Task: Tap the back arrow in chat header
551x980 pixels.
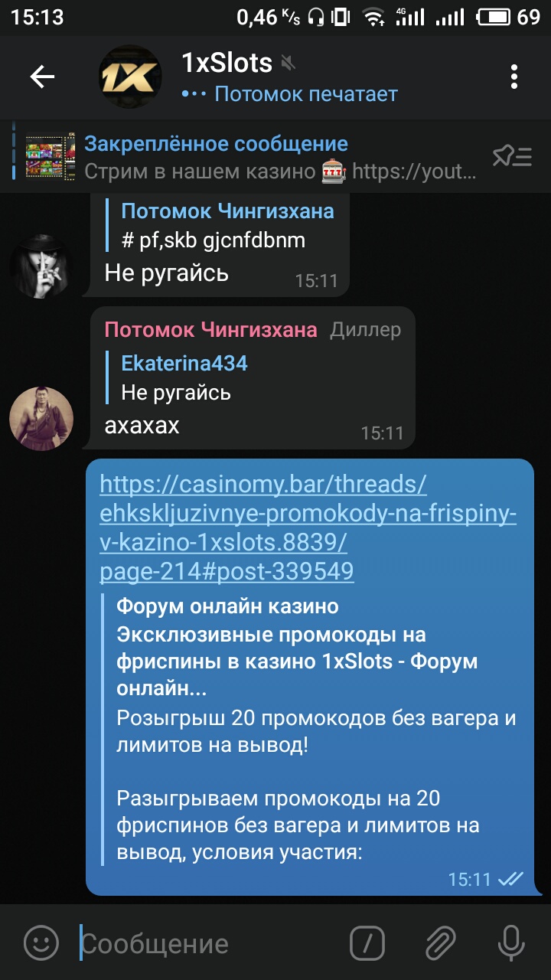Action: [x=42, y=77]
